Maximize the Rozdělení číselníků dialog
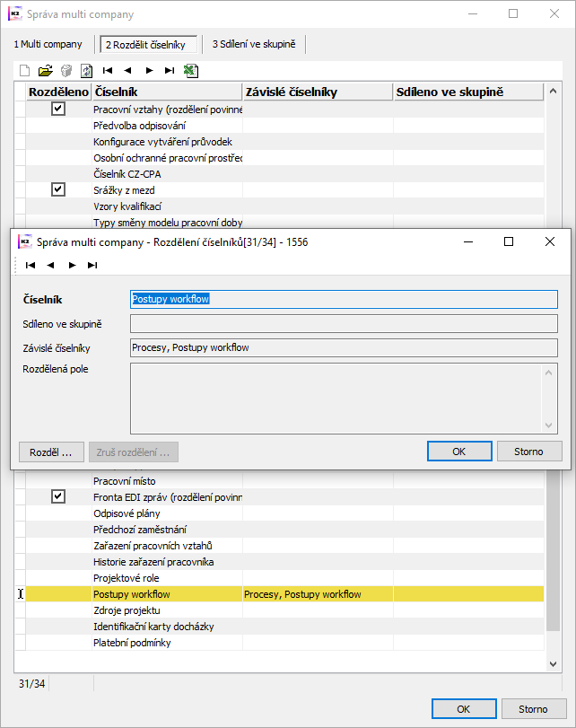This screenshot has width=576, height=728. click(509, 241)
